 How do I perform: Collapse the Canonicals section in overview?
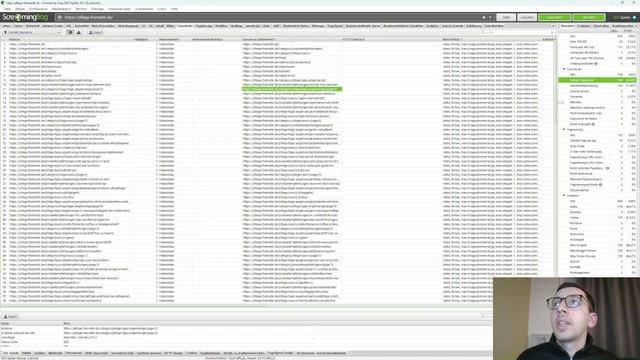click(564, 69)
